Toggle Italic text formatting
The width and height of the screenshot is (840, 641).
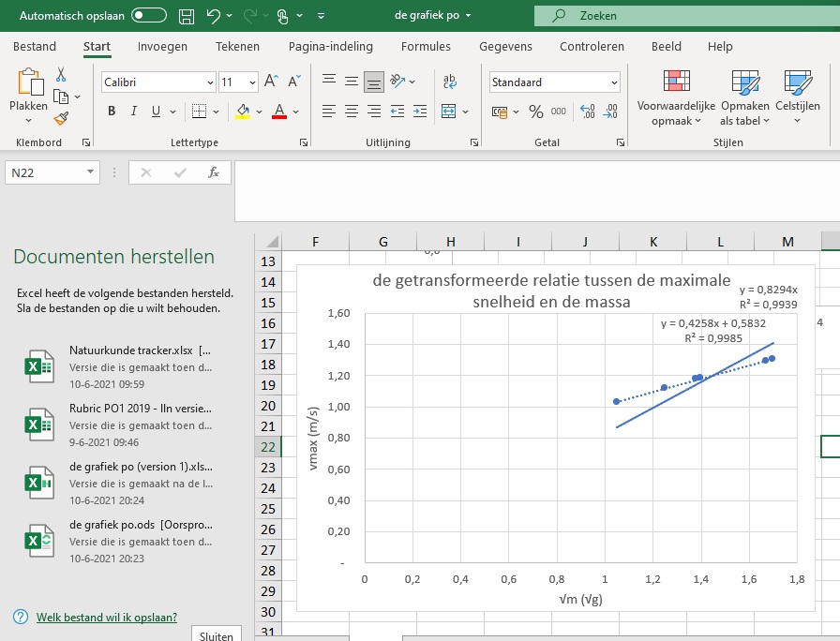point(134,112)
